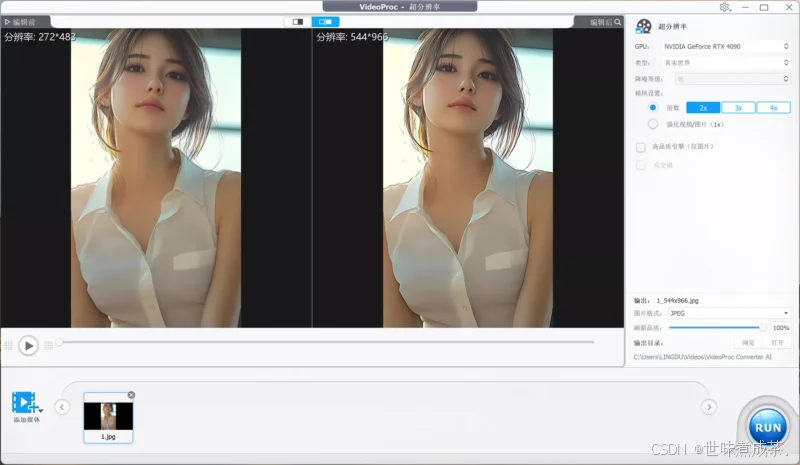Click the 添加媒体 add media icon
This screenshot has height=465, width=800.
[24, 403]
